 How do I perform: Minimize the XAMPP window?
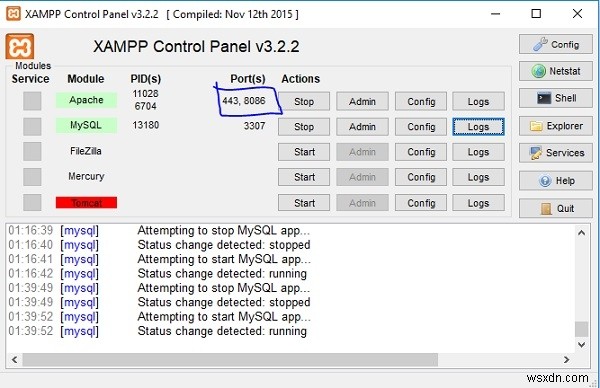(x=496, y=14)
